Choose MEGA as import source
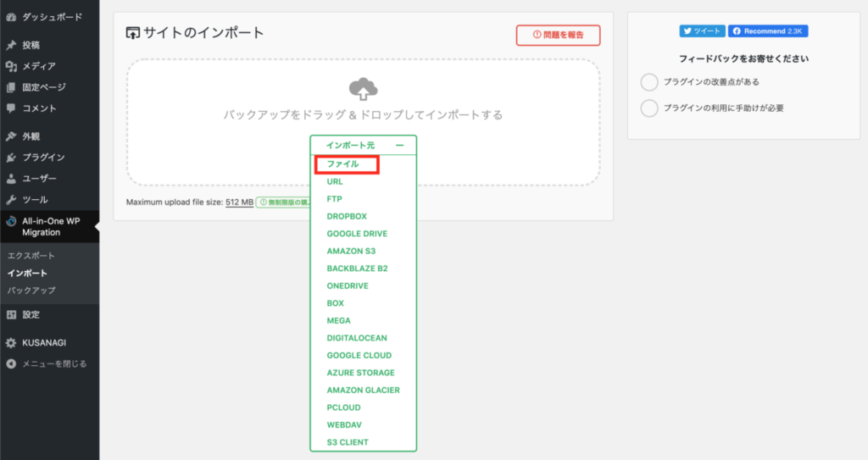This screenshot has width=868, height=460. [338, 320]
